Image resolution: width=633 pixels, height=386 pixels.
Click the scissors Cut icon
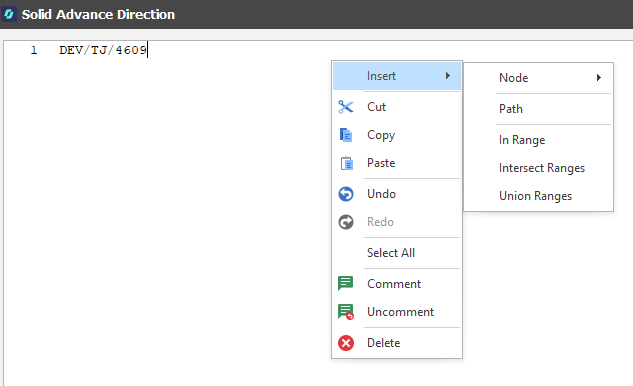(346, 107)
